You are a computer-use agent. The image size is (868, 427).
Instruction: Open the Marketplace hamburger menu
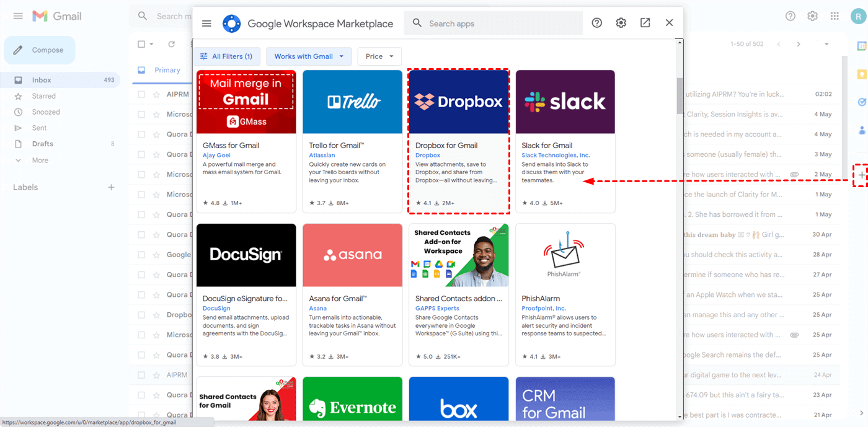(206, 24)
